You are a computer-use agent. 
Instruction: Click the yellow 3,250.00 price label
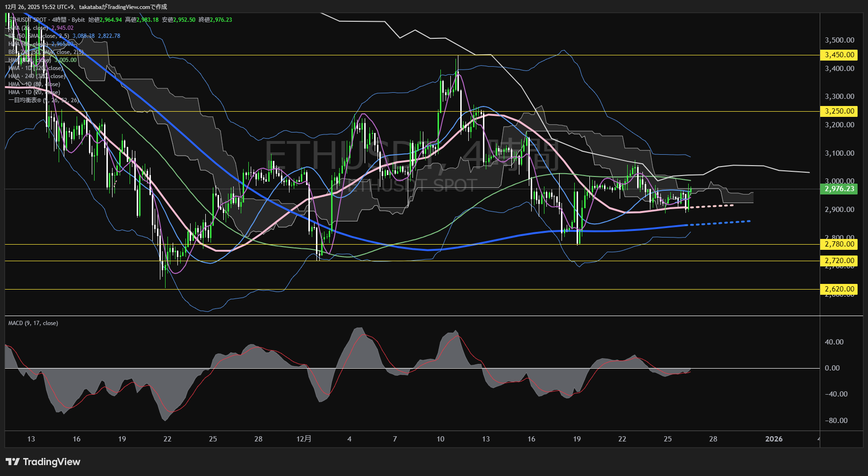pos(839,111)
